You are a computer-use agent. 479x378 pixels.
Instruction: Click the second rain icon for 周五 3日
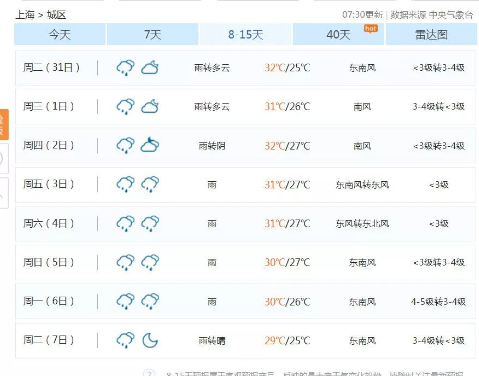coord(150,184)
